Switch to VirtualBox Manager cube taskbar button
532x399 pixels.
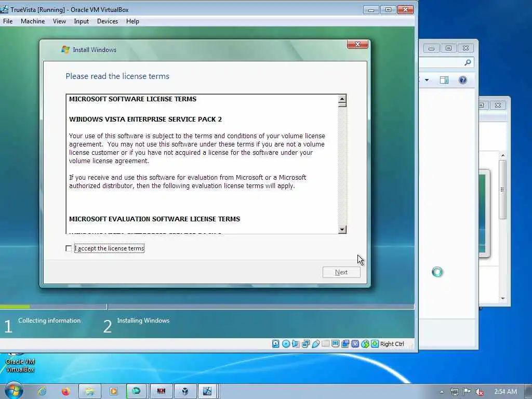pos(185,391)
